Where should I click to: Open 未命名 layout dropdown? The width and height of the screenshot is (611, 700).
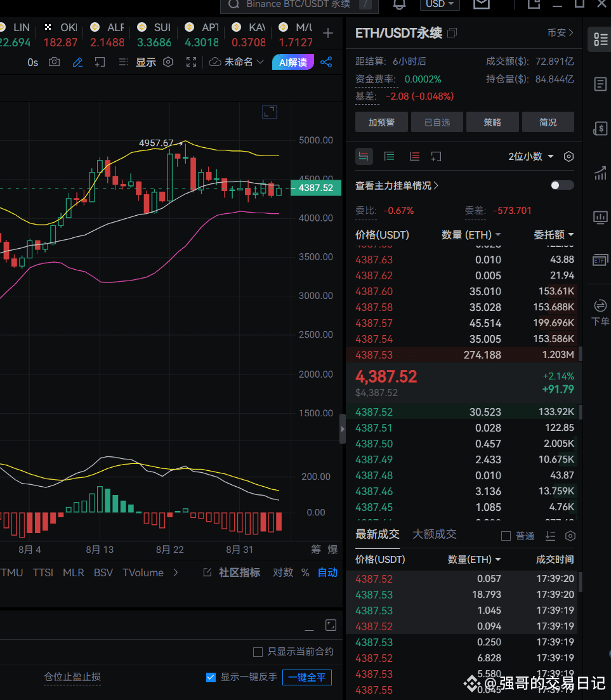237,62
